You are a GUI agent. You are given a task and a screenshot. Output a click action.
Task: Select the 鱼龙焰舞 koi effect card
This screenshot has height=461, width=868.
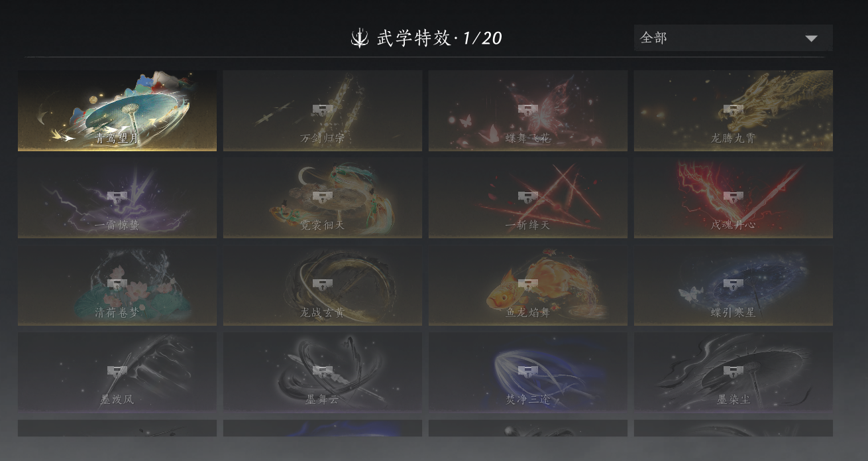coord(528,286)
